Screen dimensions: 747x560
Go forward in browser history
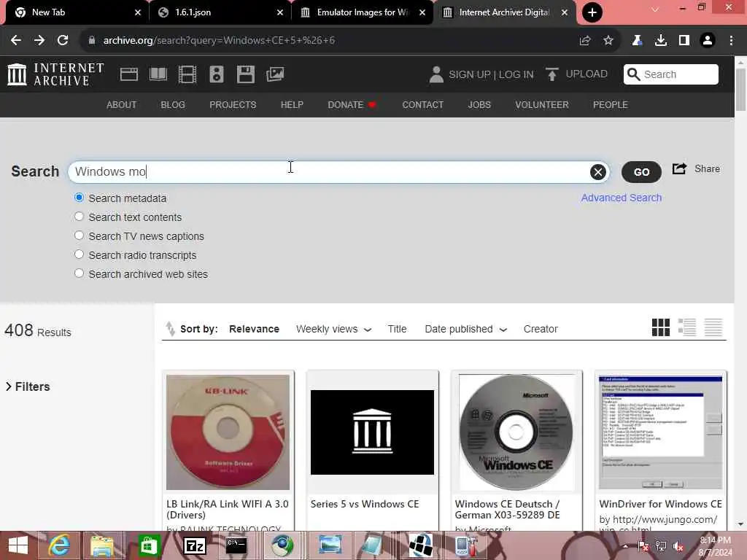coord(39,41)
